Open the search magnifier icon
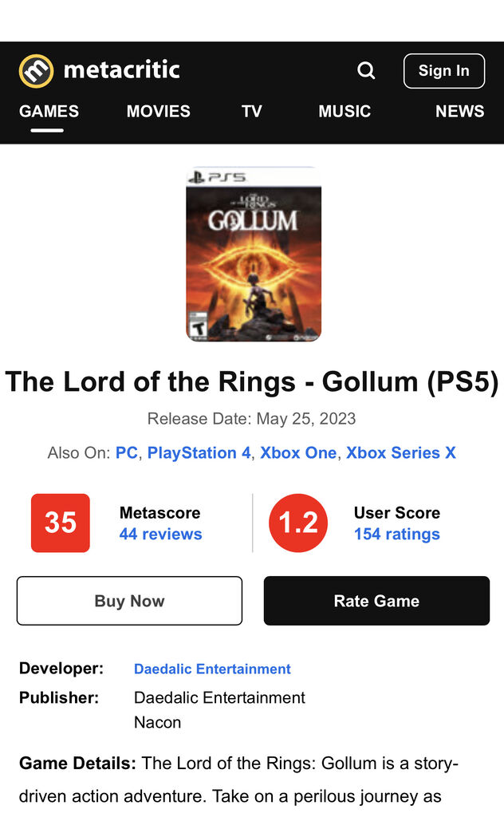This screenshot has height=817, width=504. coord(366,71)
